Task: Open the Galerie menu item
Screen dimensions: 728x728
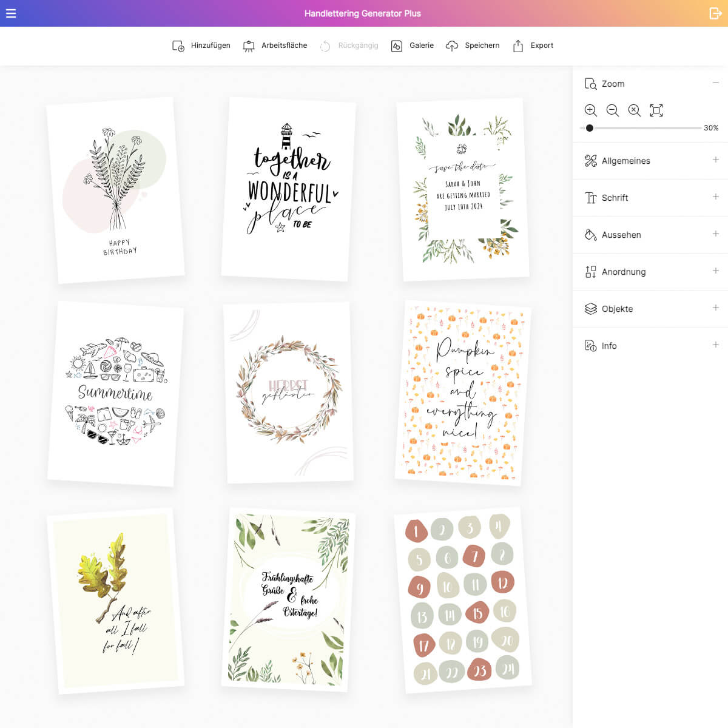Action: click(x=413, y=46)
